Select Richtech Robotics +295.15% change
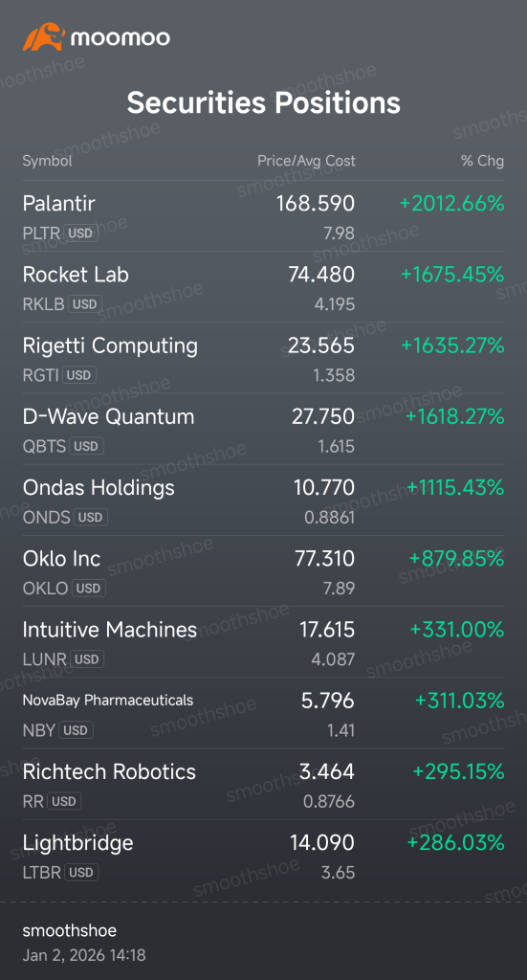This screenshot has height=980, width=527. coord(458,772)
